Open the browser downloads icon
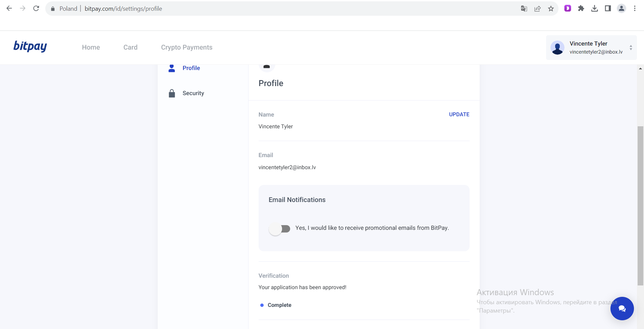Viewport: 644px width, 329px height. coord(594,9)
